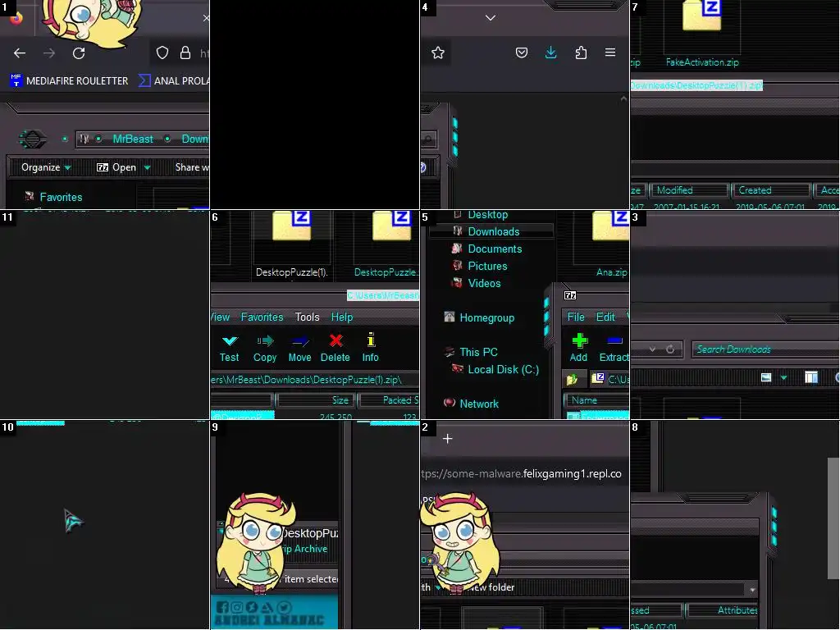The image size is (840, 630).
Task: Go back with Firefox's back arrow
Action: point(20,53)
